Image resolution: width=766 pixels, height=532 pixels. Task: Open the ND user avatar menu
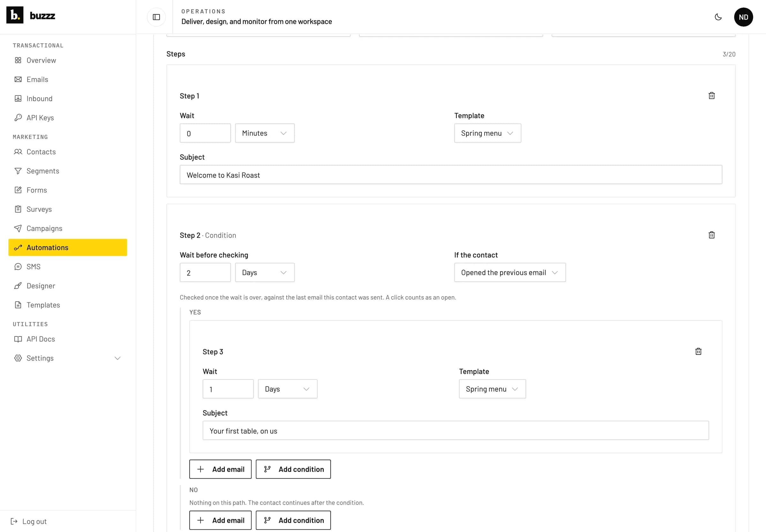[x=743, y=17]
